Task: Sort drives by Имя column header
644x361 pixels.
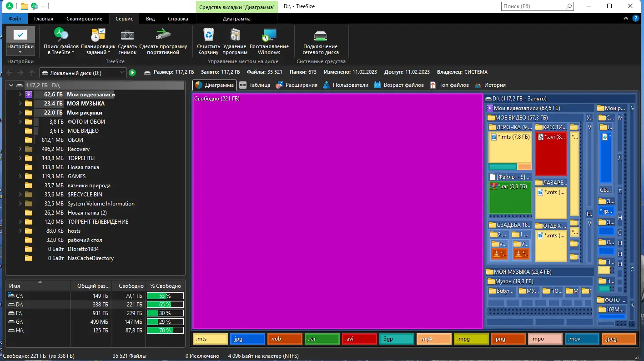Action: point(38,286)
